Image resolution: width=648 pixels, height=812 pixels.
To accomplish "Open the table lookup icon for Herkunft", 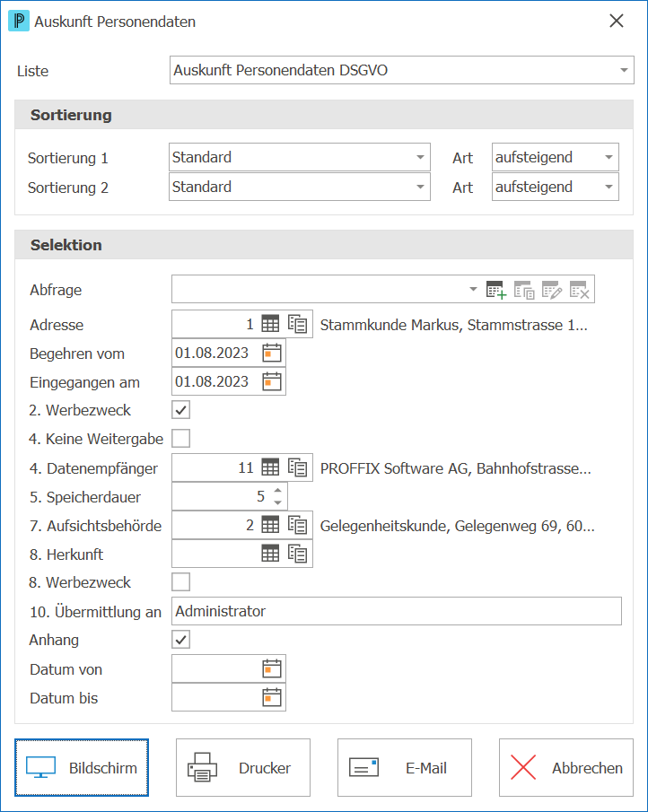I will point(270,554).
